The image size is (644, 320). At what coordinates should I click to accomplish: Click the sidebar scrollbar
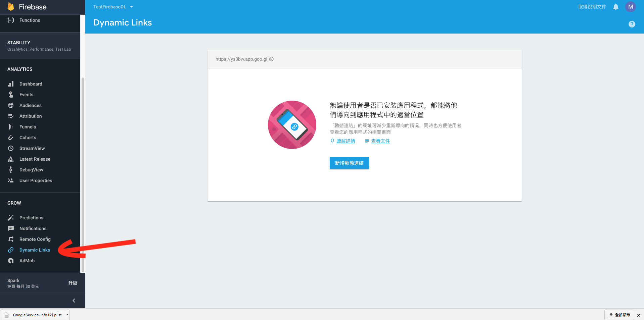pyautogui.click(x=83, y=174)
